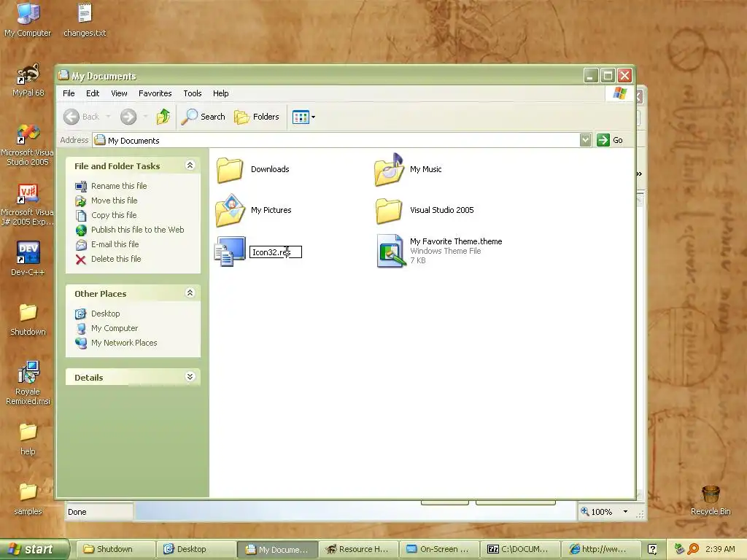747x560 pixels.
Task: Collapse the Other Places panel
Action: [190, 293]
